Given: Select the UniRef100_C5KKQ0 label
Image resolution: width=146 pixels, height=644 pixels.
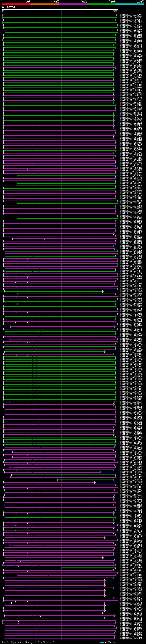Looking at the screenshot, I should pos(131,168).
